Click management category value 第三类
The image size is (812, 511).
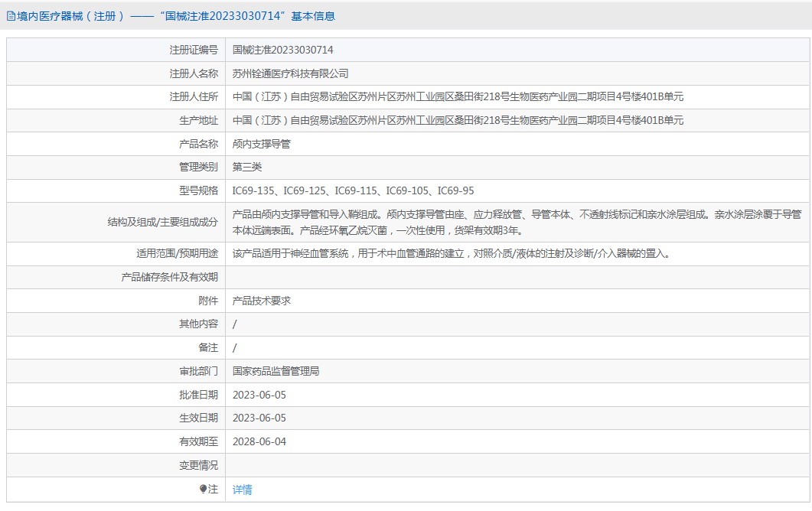click(x=246, y=167)
